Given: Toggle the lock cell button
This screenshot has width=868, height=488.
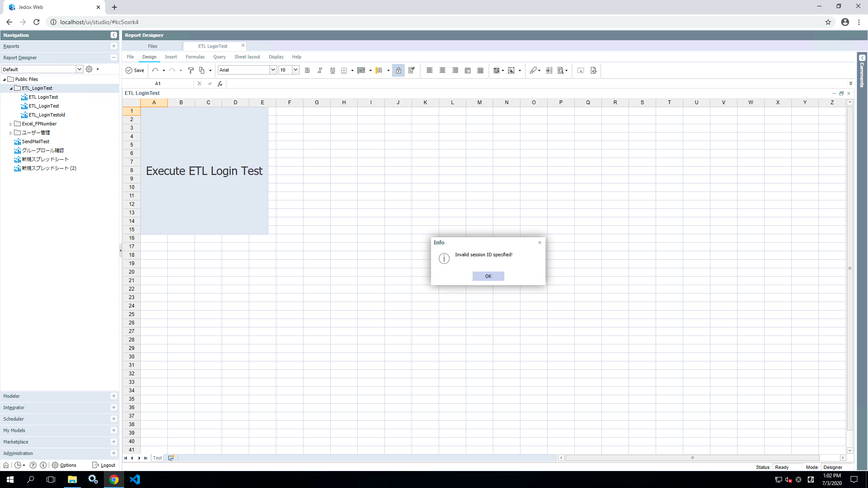Looking at the screenshot, I should [398, 70].
